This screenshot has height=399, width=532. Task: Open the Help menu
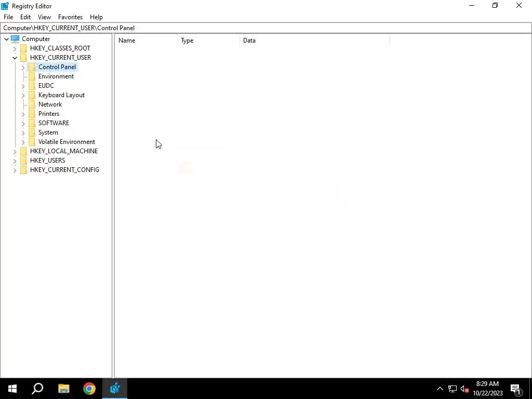pos(96,17)
